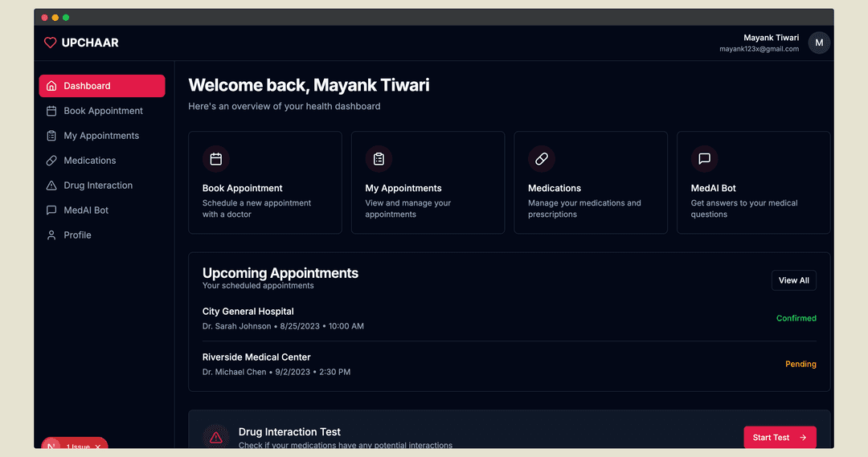Click the Next.js issue indicator N icon
The image size is (868, 457).
[52, 447]
